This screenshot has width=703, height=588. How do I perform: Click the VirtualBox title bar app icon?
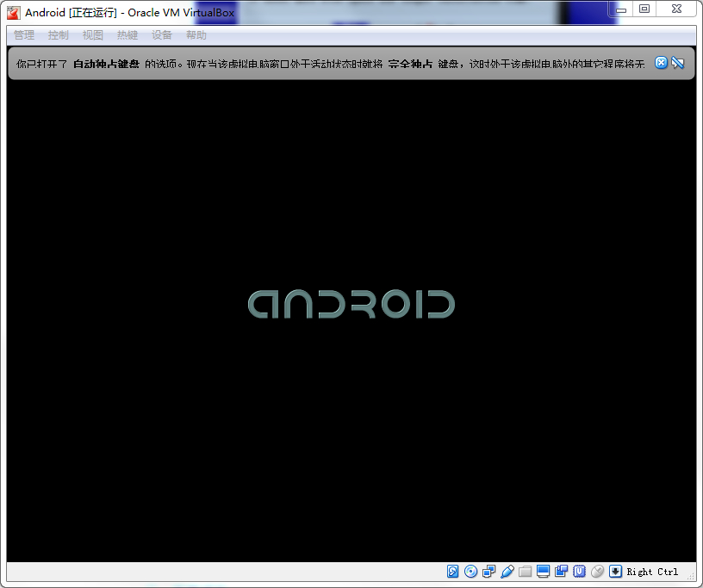coord(14,13)
